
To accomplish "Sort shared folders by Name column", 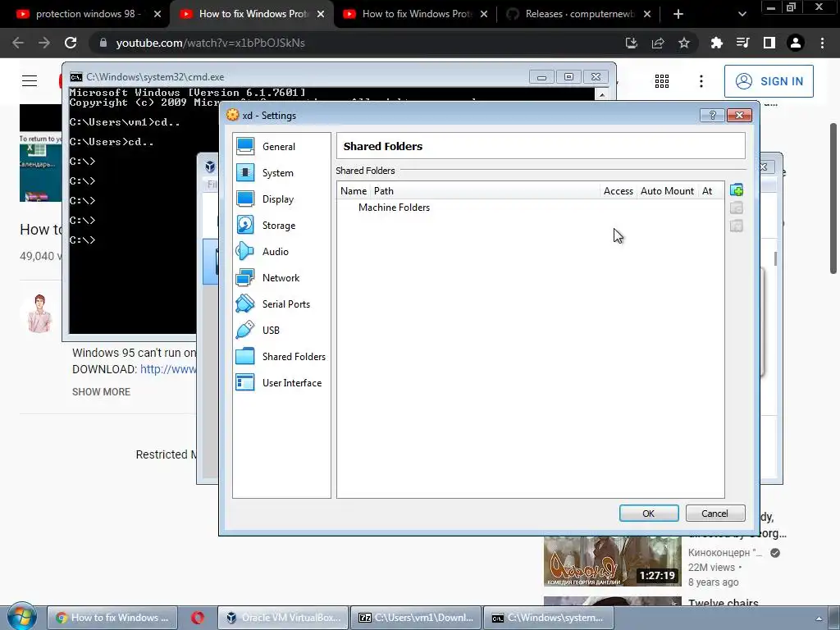I will pyautogui.click(x=354, y=190).
